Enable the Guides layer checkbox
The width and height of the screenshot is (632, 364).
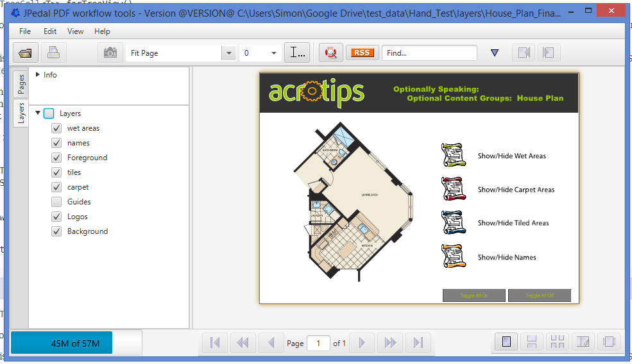click(56, 202)
